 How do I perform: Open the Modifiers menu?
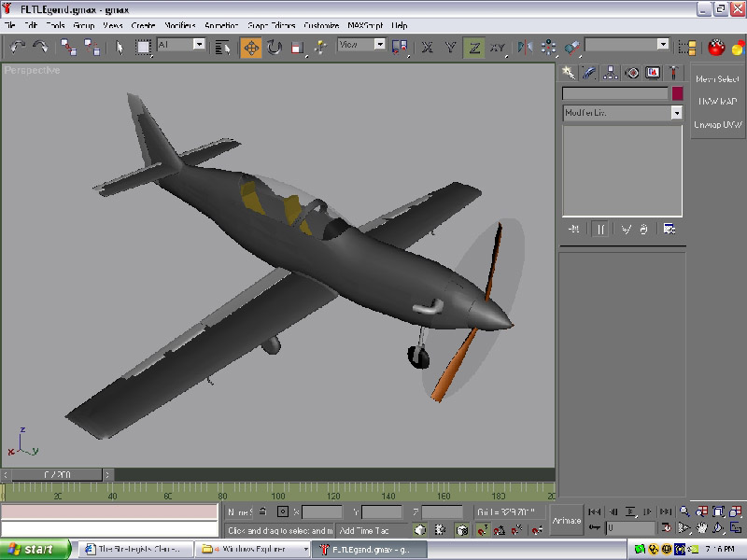[180, 25]
